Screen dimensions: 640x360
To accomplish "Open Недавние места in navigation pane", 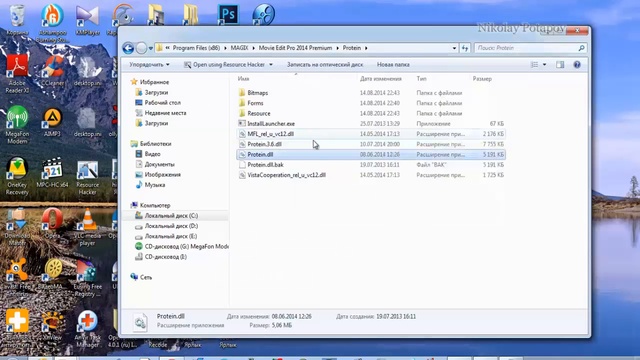I will [165, 113].
